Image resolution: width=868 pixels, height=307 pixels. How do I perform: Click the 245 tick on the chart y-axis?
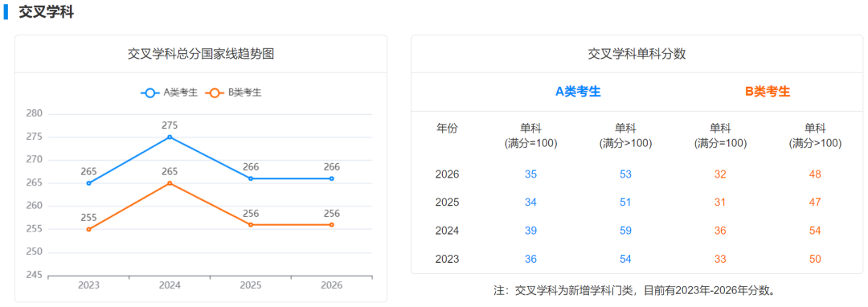tap(34, 275)
